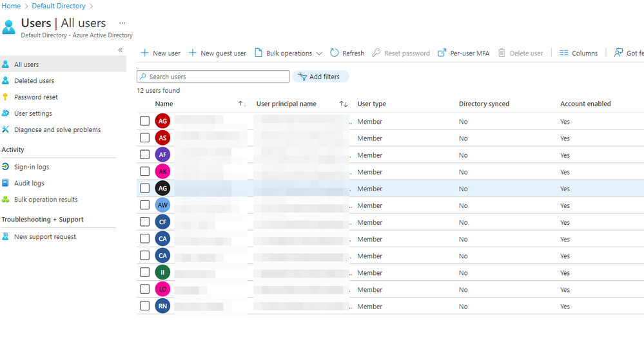Check the box beside the LO user
The image size is (644, 342).
[x=144, y=289]
